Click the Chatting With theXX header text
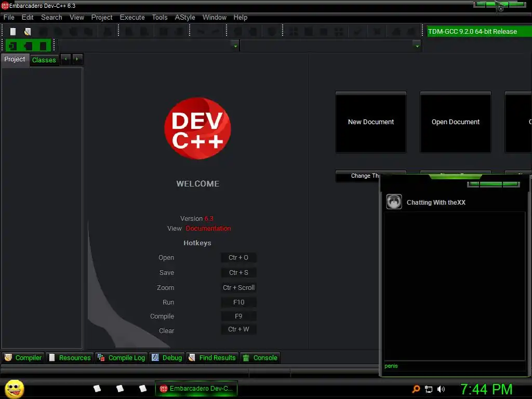Viewport: 532px width, 399px height. [436, 203]
